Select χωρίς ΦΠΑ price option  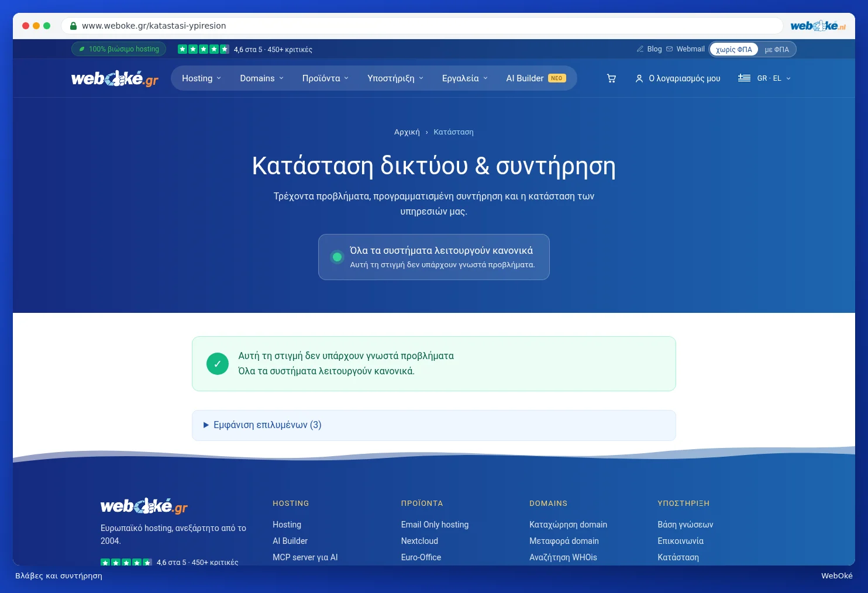point(734,49)
